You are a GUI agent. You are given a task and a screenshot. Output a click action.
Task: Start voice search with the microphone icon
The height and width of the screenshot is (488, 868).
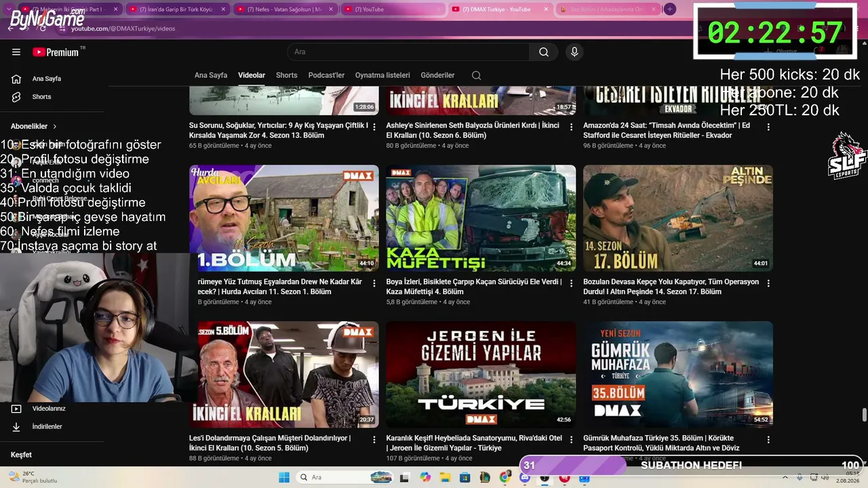point(574,52)
